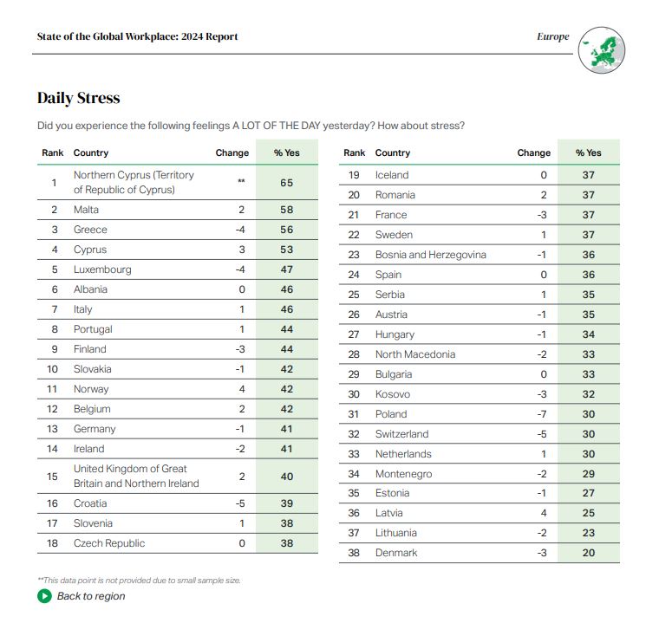The height and width of the screenshot is (636, 672).
Task: Select the Czech Republic row name
Action: click(109, 543)
